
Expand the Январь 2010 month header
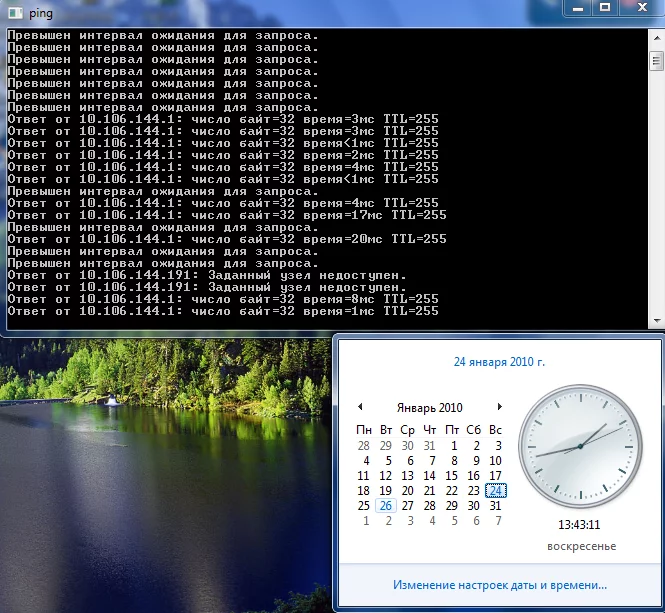[429, 408]
